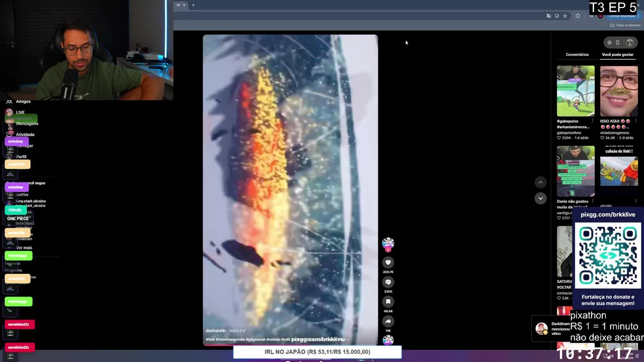Click the Chrome translate page icon

548,16
